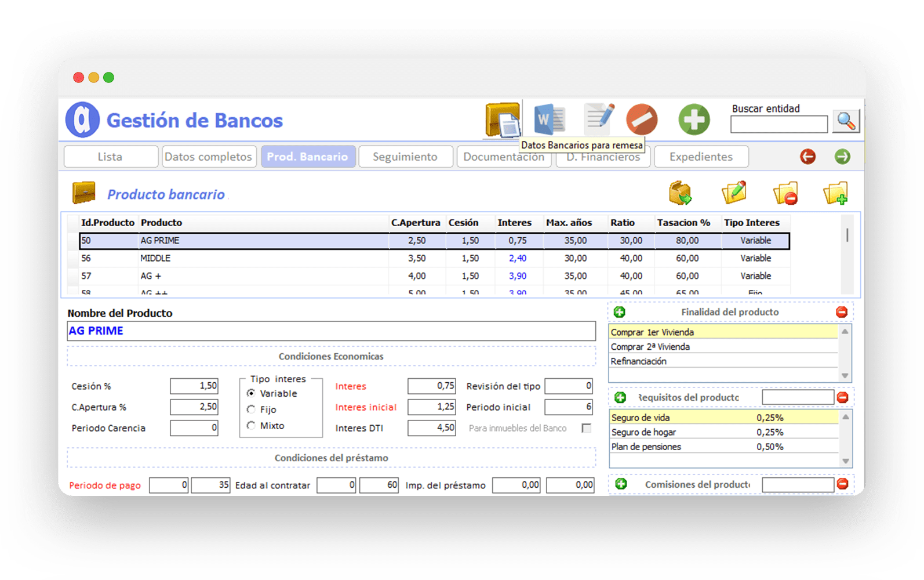Click the Requisitos del producto input box
924x580 pixels.
(798, 397)
